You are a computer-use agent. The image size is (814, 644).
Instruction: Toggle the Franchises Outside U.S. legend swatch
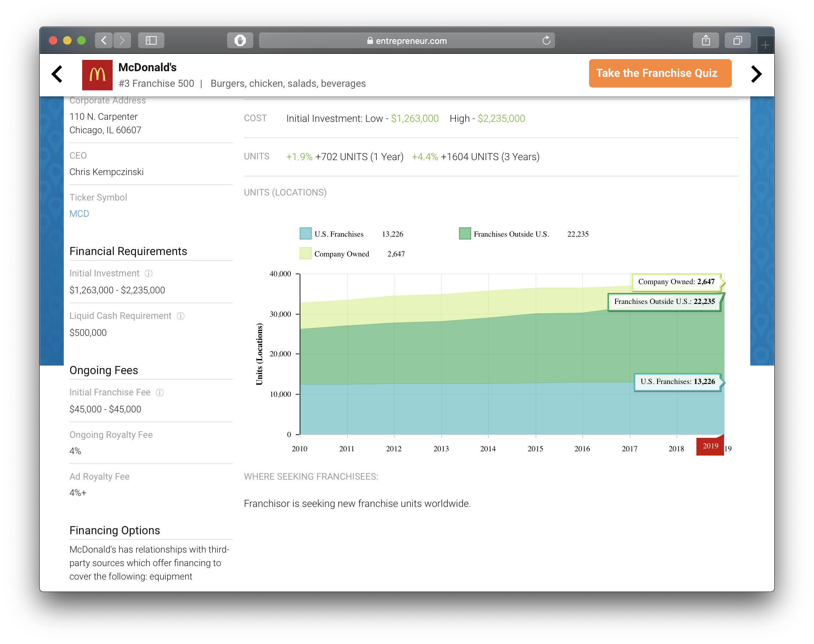pos(464,234)
